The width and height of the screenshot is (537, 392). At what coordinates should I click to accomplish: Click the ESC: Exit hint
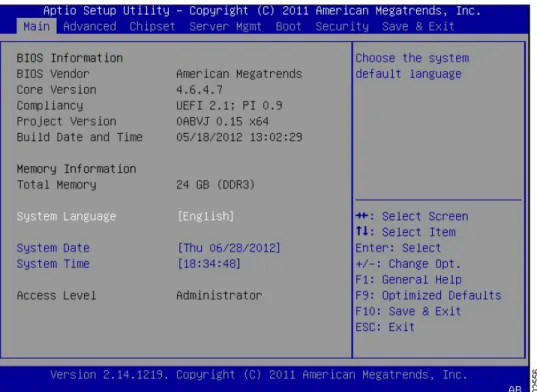point(385,327)
